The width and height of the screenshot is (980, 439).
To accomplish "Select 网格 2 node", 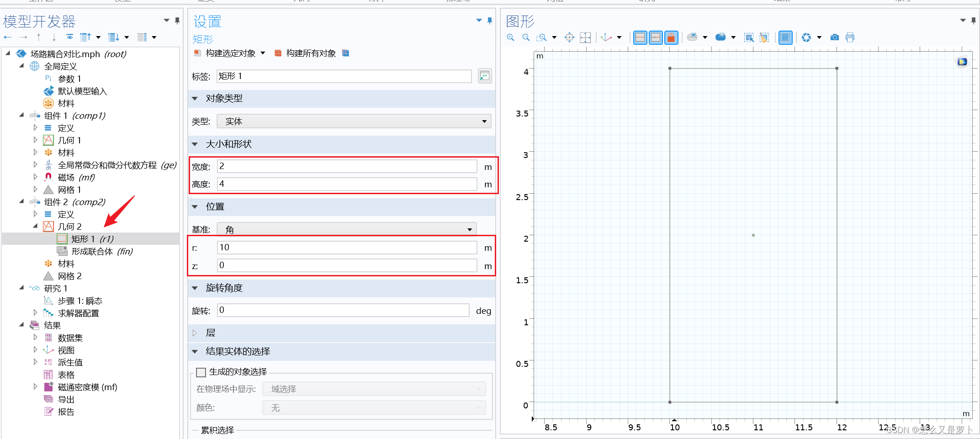I will click(x=69, y=276).
